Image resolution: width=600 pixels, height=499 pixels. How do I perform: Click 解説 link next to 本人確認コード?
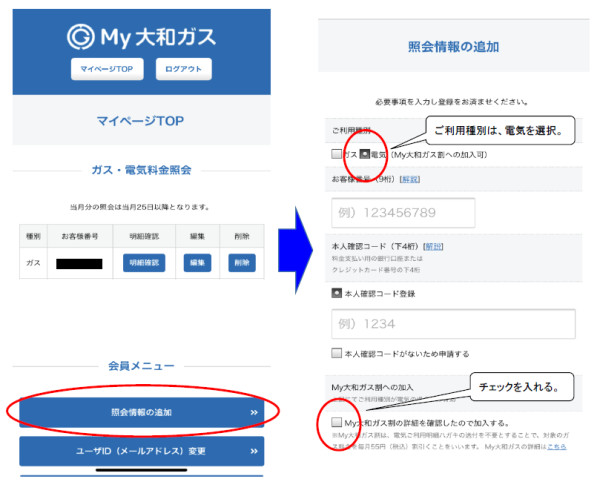pos(434,246)
